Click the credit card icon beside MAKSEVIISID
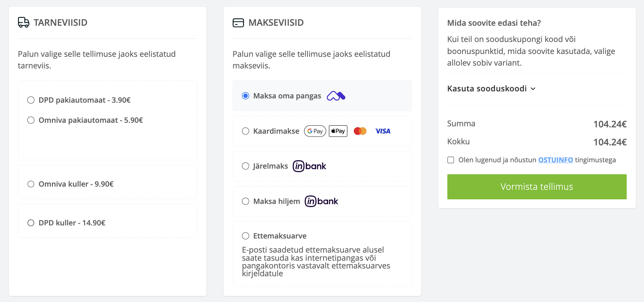 coord(238,23)
